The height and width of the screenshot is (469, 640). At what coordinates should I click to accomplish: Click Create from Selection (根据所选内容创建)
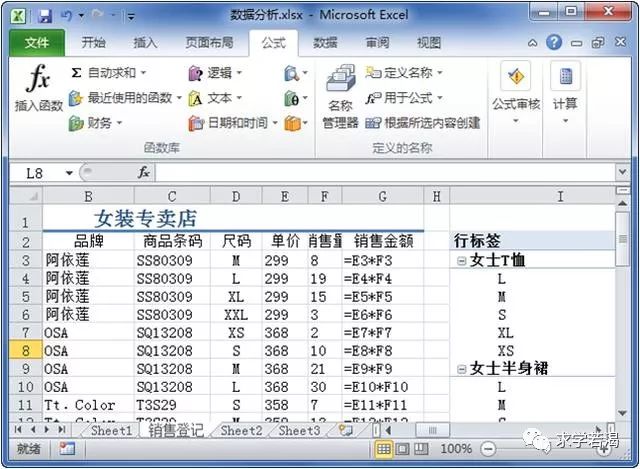tap(422, 123)
